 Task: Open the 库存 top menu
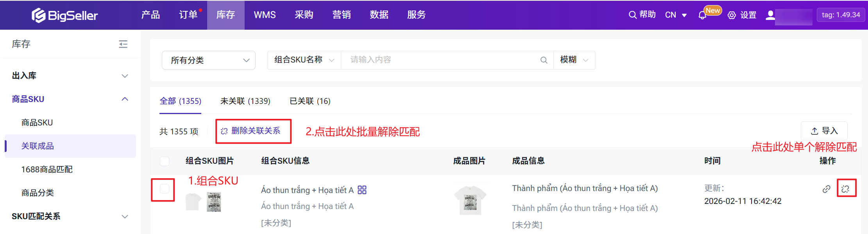(226, 15)
